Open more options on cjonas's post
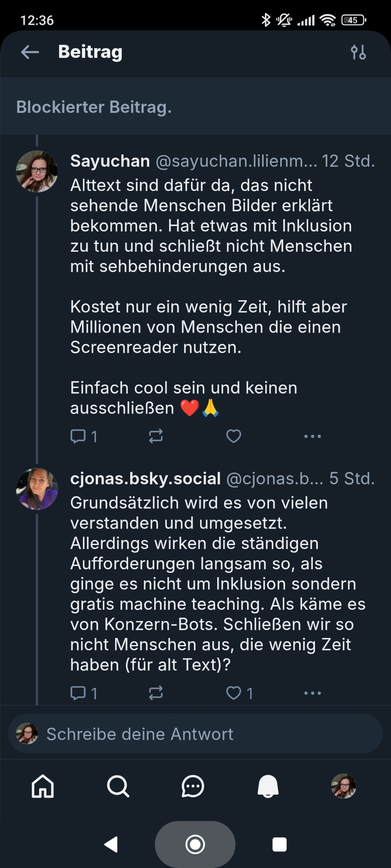This screenshot has width=391, height=868. (312, 693)
